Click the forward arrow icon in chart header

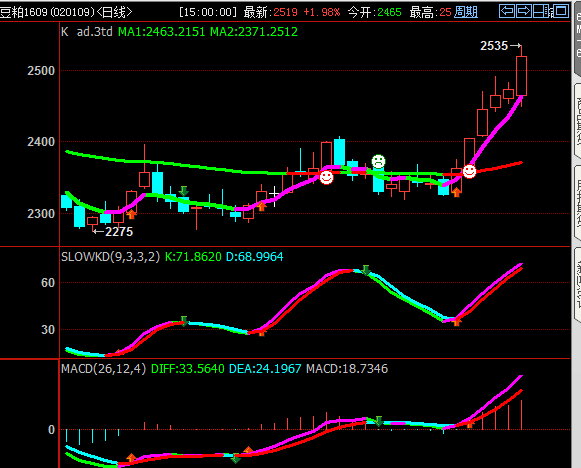(x=524, y=11)
